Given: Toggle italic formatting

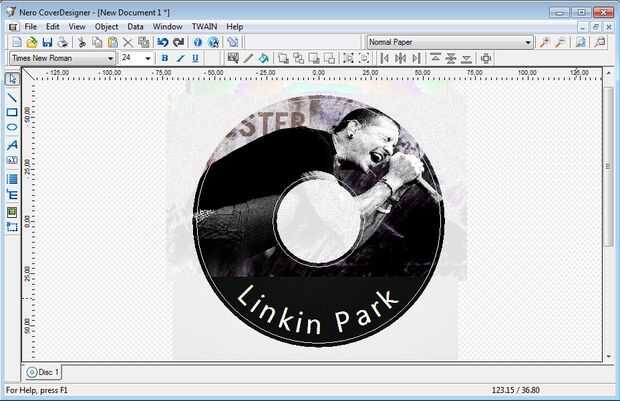Looking at the screenshot, I should click(180, 59).
